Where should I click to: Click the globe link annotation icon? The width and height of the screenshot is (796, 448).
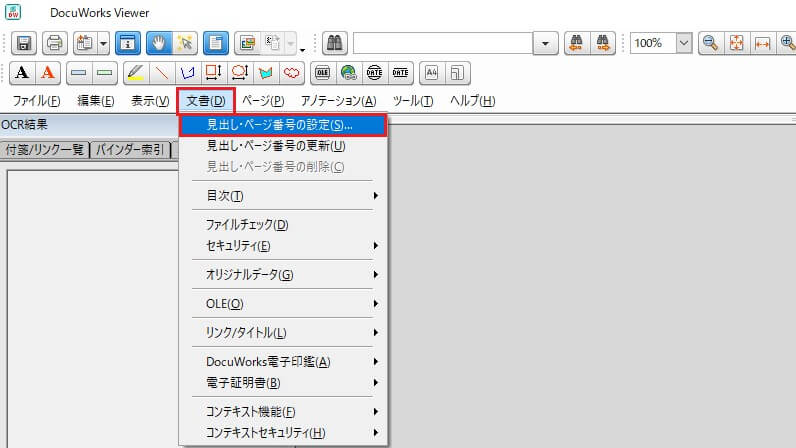point(348,73)
